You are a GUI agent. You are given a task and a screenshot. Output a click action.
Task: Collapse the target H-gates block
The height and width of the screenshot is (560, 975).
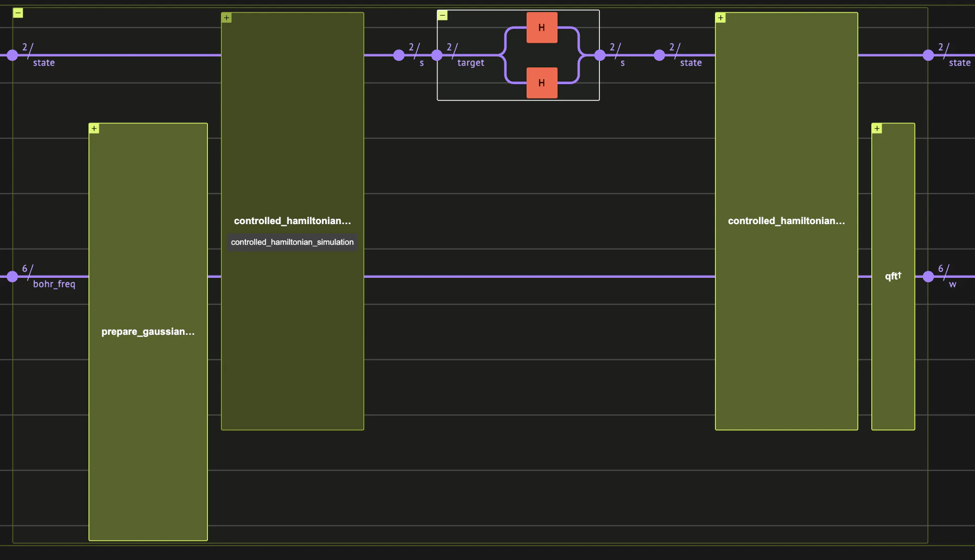442,16
